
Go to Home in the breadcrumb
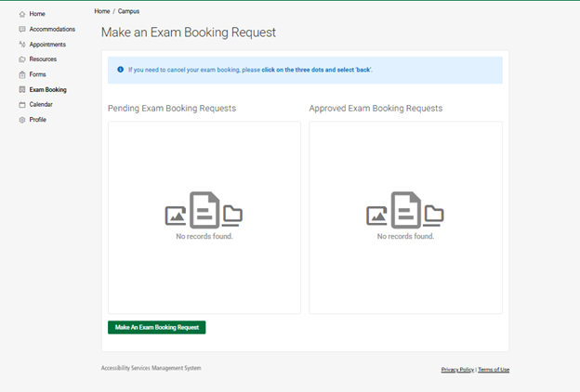pos(102,11)
